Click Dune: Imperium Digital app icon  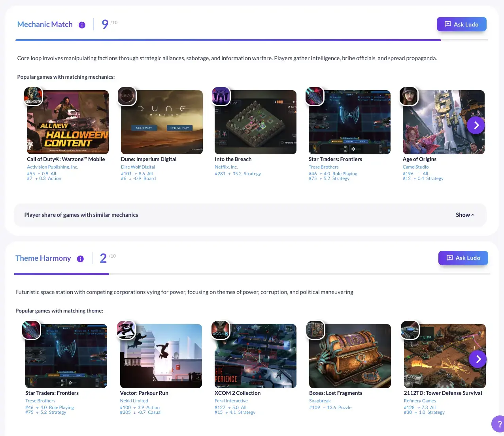(127, 96)
